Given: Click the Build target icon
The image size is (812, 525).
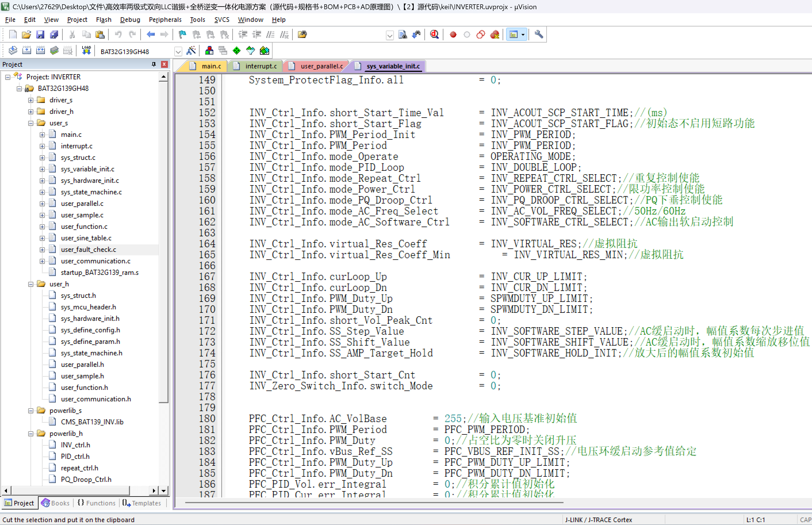Looking at the screenshot, I should click(26, 51).
